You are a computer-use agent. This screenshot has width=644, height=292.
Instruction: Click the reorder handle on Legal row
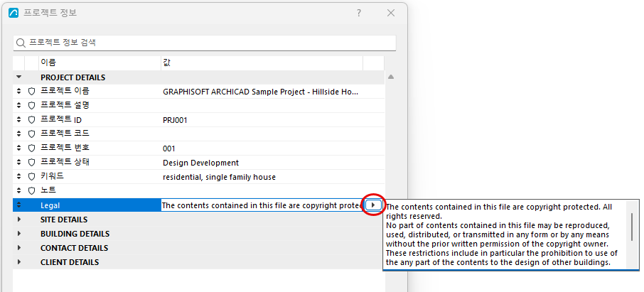[18, 205]
